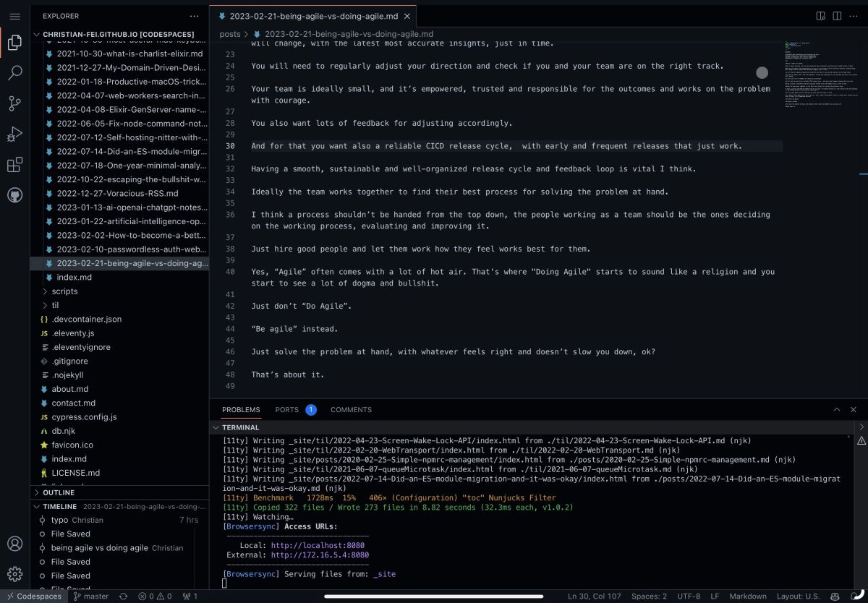Open the localhost:8080 link in terminal
This screenshot has height=603, width=868.
click(318, 545)
